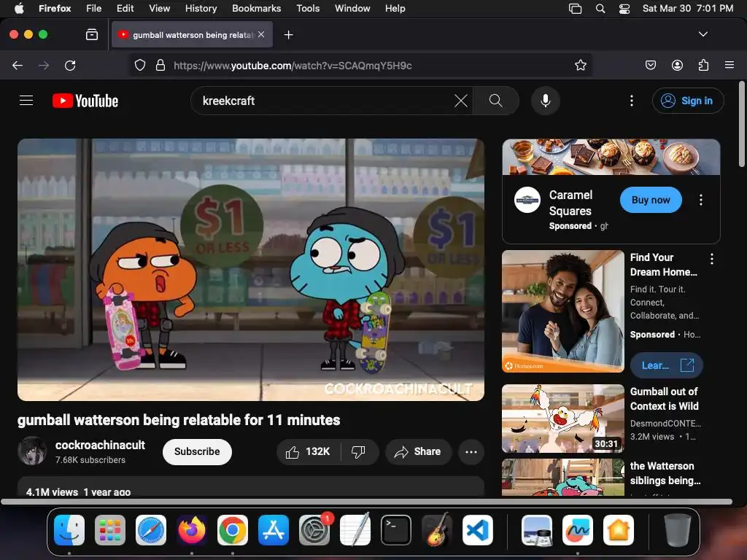
Task: Open Launchpad from the Dock
Action: [x=110, y=529]
